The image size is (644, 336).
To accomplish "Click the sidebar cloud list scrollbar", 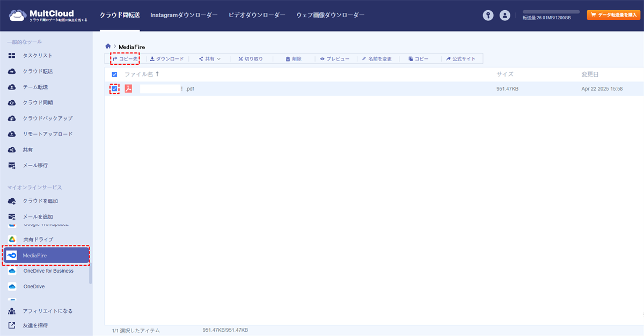I will (x=91, y=273).
